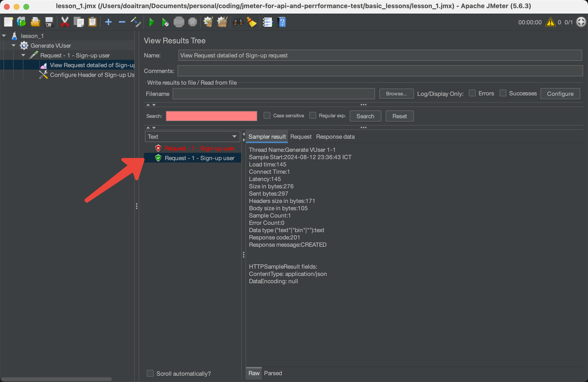Click the plus Expand All icon
The height and width of the screenshot is (382, 588).
(x=108, y=22)
